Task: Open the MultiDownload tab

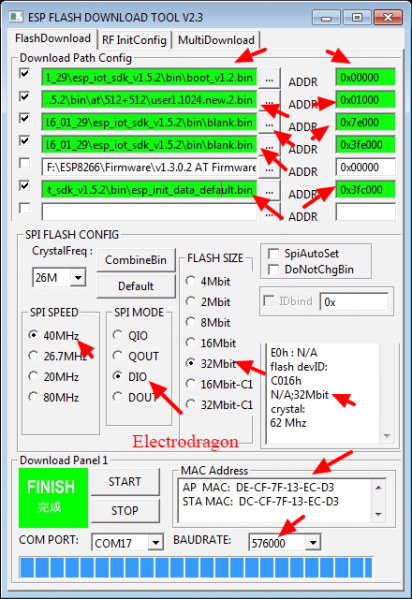Action: click(216, 40)
